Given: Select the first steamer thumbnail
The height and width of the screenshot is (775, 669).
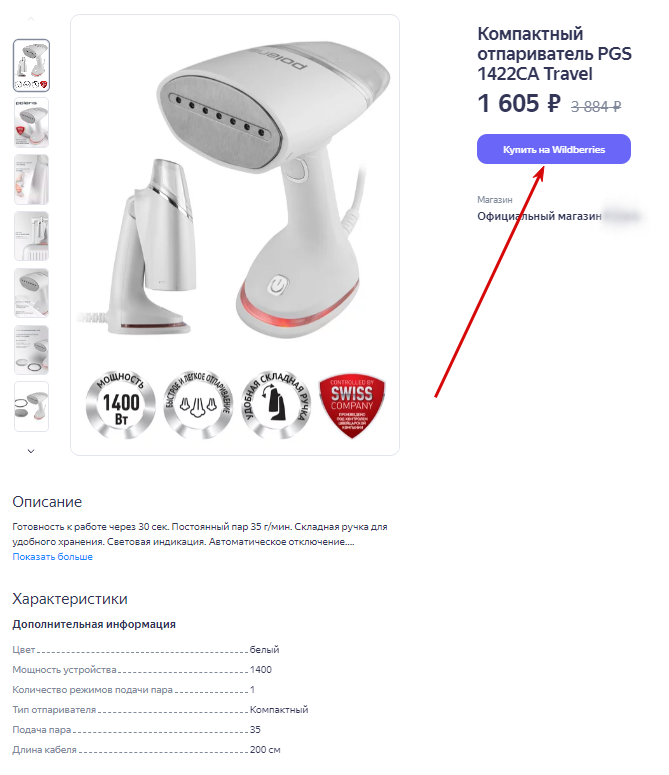Looking at the screenshot, I should tap(31, 65).
